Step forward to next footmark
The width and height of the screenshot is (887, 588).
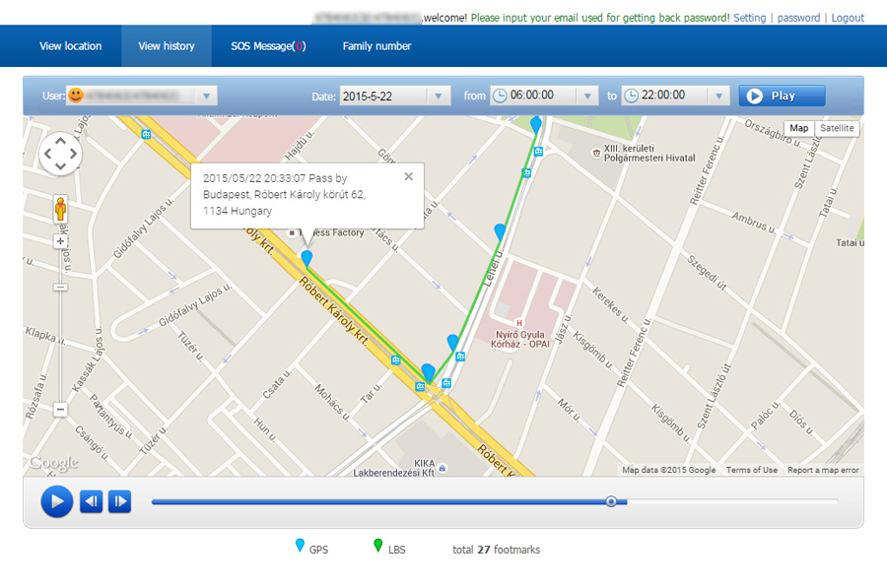pos(119,501)
